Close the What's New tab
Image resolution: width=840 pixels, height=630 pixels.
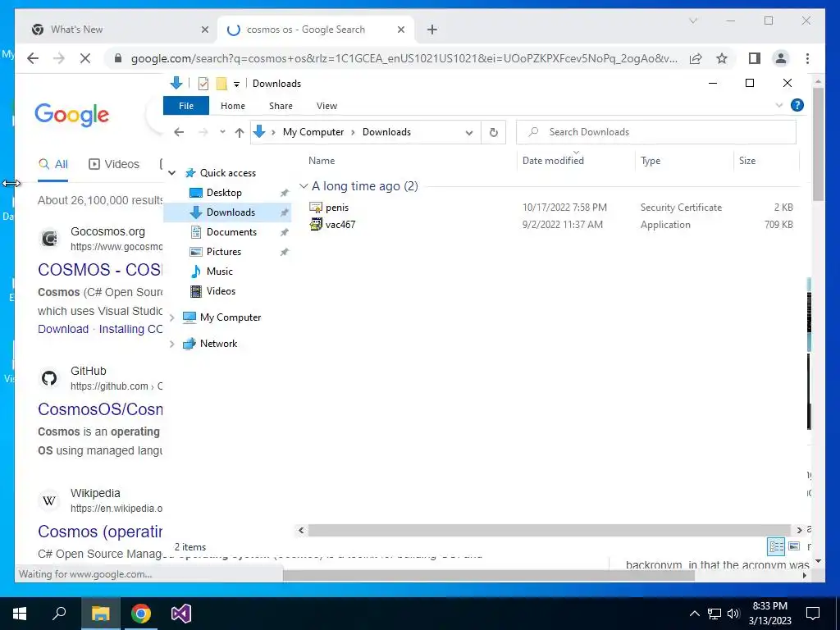coord(204,30)
